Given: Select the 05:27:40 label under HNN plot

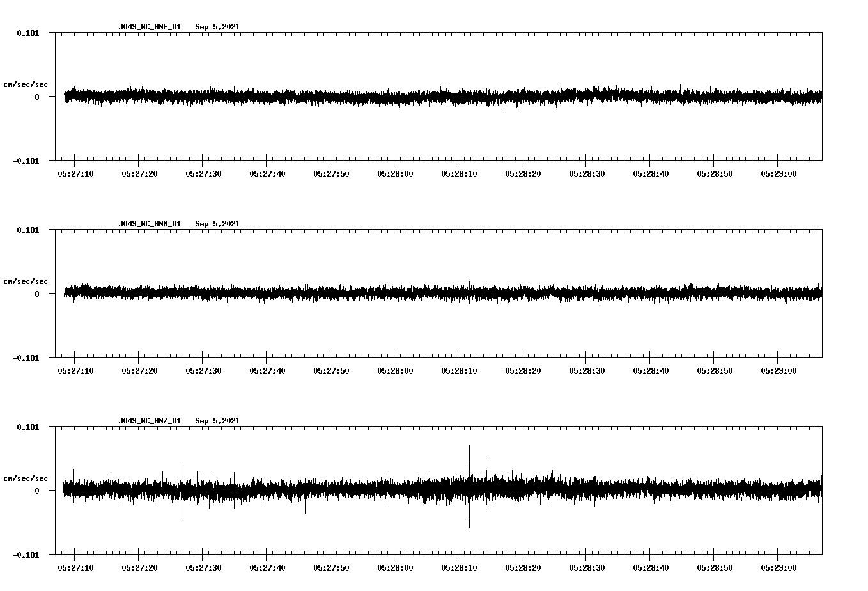Looking at the screenshot, I should pos(267,370).
